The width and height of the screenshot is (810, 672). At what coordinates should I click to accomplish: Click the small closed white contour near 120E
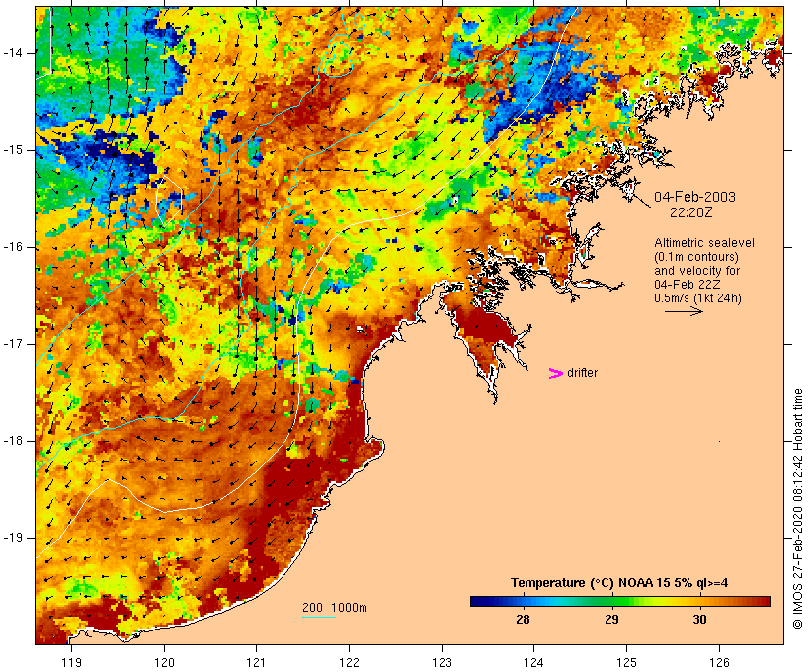169,201
